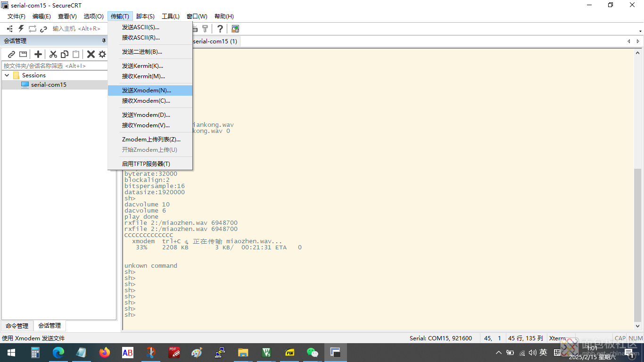The width and height of the screenshot is (644, 362).
Task: Choose 接收Xmodem(C)... menu entry
Action: [150, 101]
